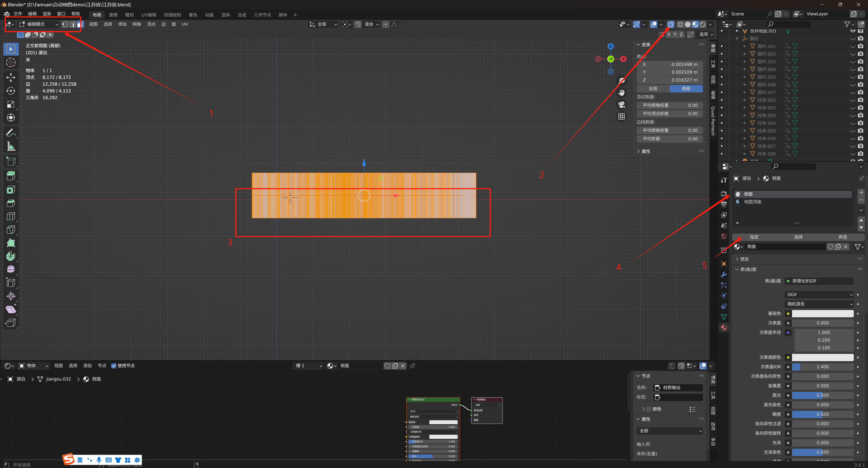The height and width of the screenshot is (468, 868).
Task: Select the Shear tool
Action: click(11, 309)
